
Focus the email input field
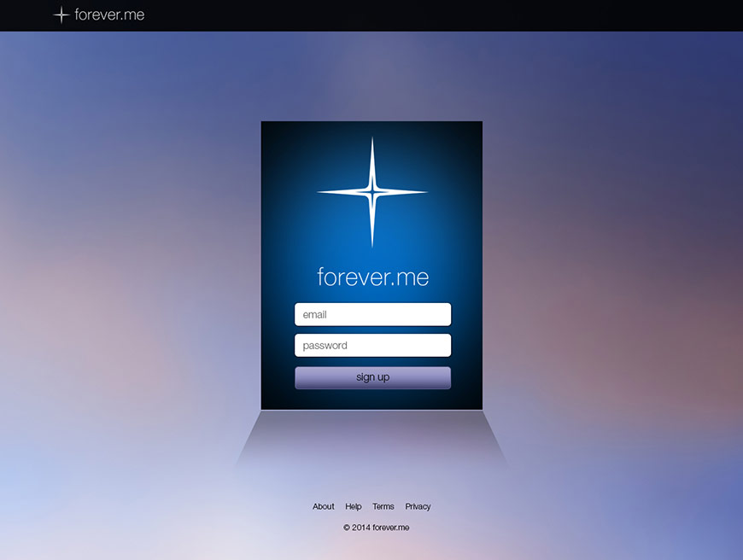[x=372, y=314]
